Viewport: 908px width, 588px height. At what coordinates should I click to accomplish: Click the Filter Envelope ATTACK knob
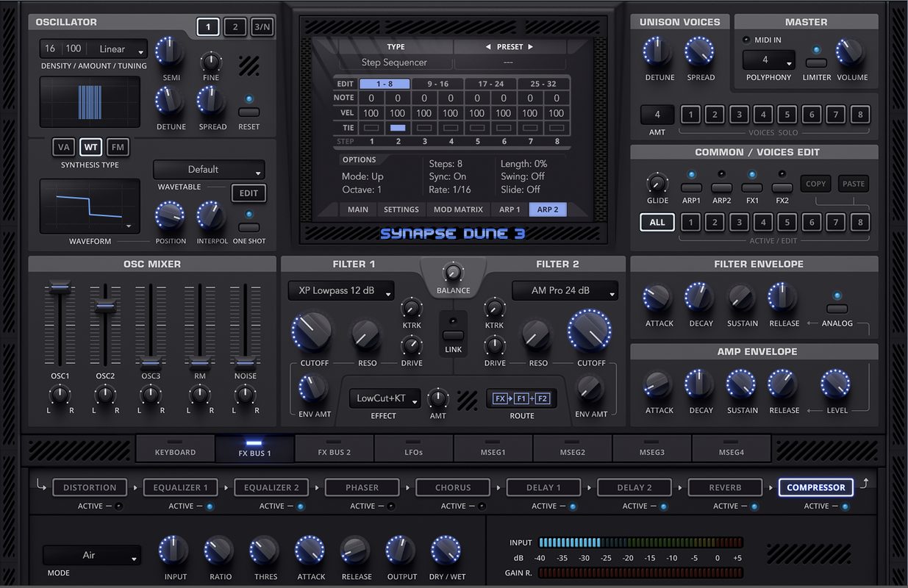[658, 298]
